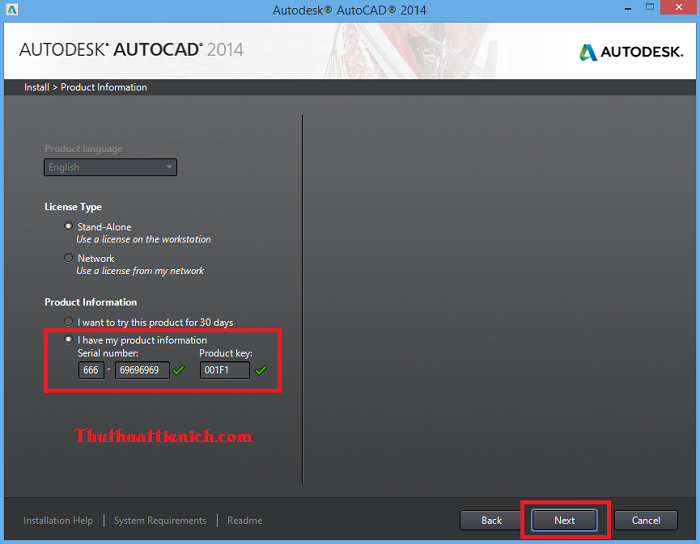This screenshot has width=700, height=544.
Task: Choose the 30 days trial option
Action: tap(68, 322)
